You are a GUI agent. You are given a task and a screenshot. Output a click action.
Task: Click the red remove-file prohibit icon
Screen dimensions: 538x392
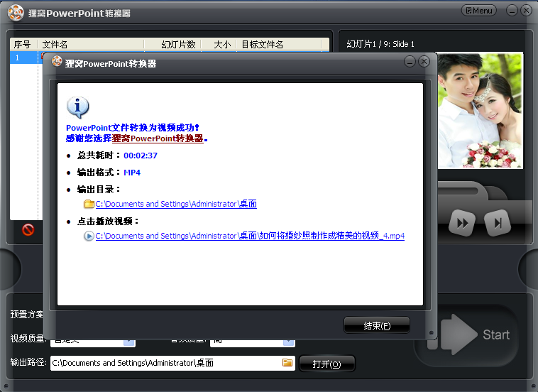point(28,229)
